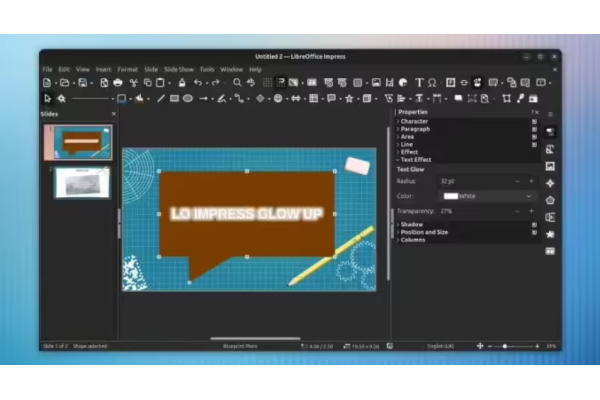Open Master Slides icon at sidebar bottom
Image resolution: width=600 pixels, height=400 pixels.
pyautogui.click(x=550, y=251)
